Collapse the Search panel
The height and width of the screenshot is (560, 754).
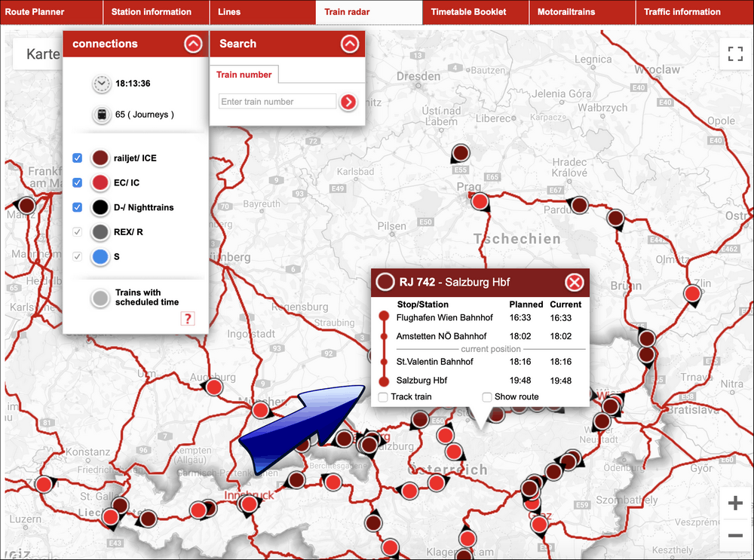pyautogui.click(x=350, y=44)
